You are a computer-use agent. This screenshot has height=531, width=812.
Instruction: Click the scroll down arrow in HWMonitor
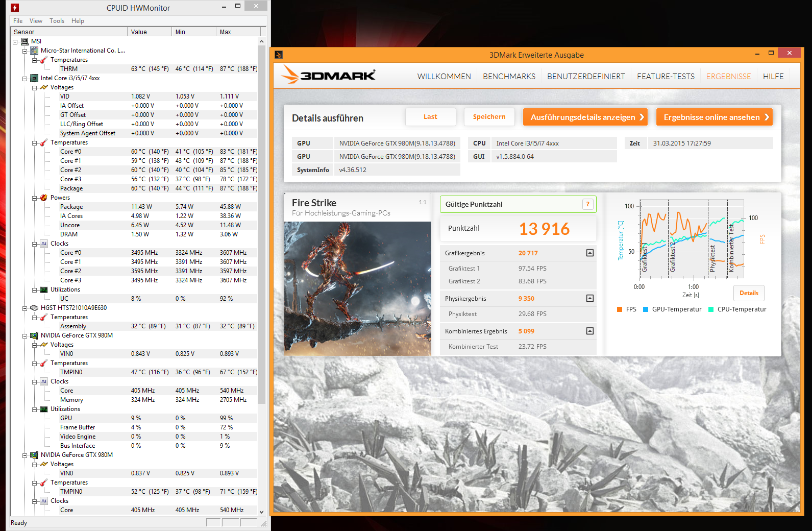262,512
